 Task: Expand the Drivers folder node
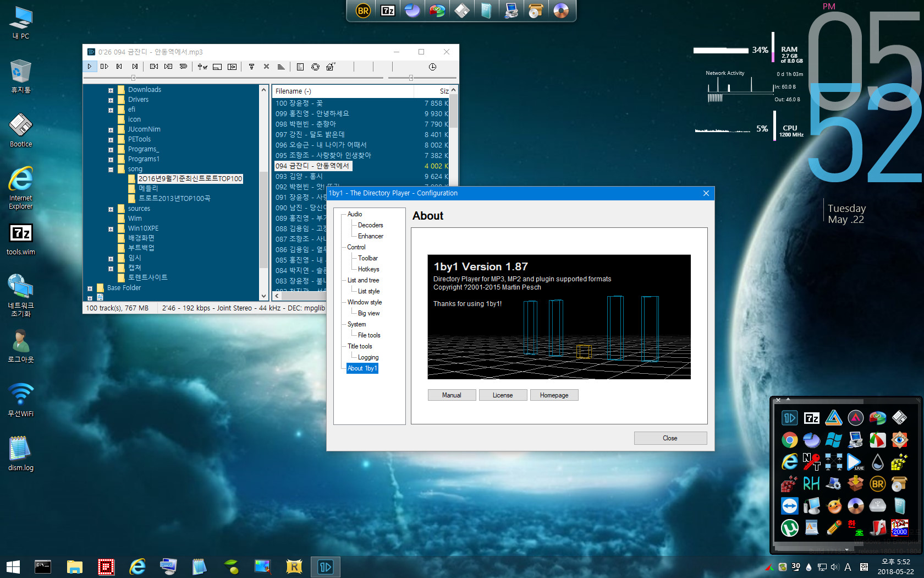coord(111,100)
